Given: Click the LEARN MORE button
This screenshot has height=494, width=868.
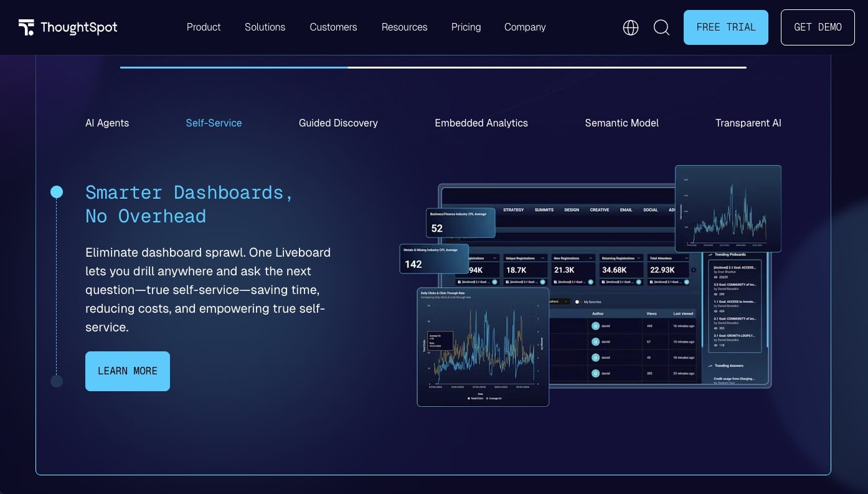Looking at the screenshot, I should tap(127, 371).
